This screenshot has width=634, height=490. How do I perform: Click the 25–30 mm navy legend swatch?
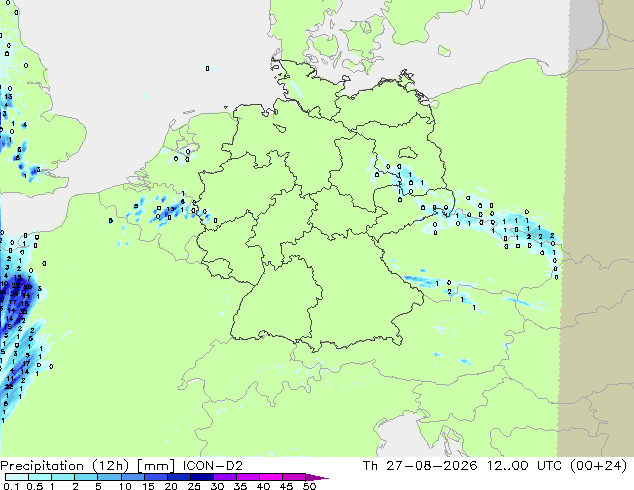[201, 477]
